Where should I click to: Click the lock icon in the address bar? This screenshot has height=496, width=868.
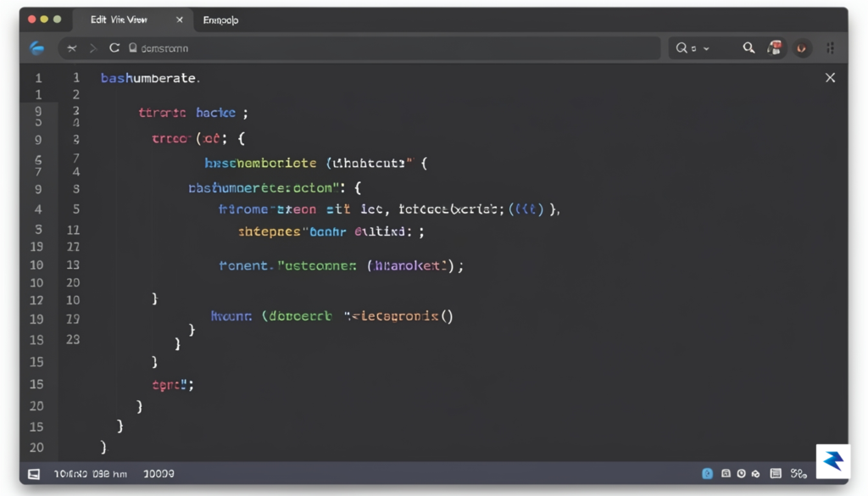coord(133,48)
